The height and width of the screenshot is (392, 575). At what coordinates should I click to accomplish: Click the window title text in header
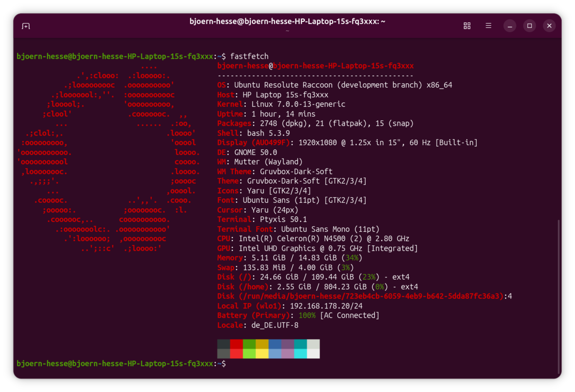(287, 21)
